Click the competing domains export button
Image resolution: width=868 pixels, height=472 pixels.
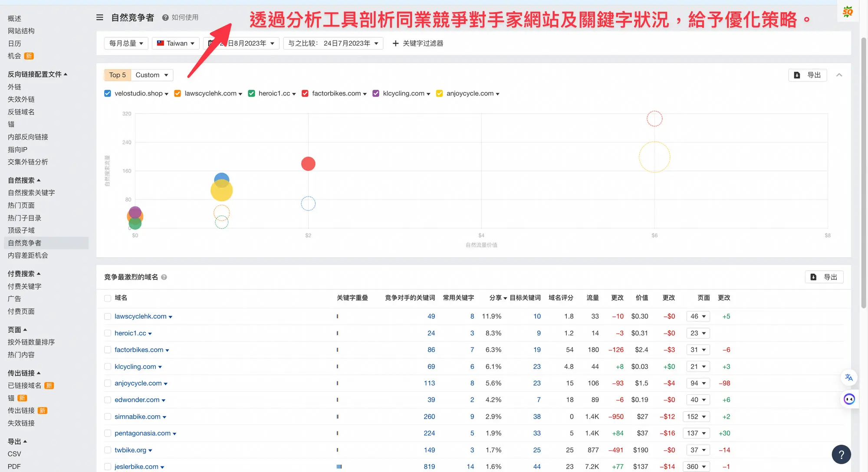pos(824,277)
